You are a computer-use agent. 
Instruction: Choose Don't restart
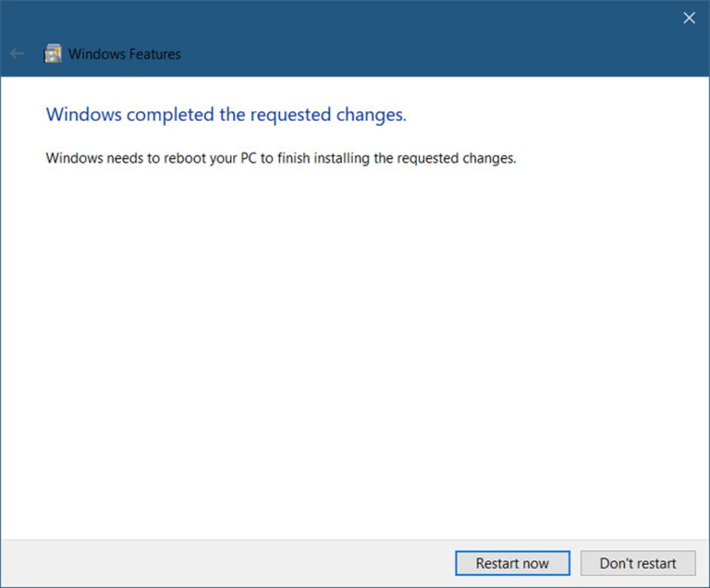638,563
